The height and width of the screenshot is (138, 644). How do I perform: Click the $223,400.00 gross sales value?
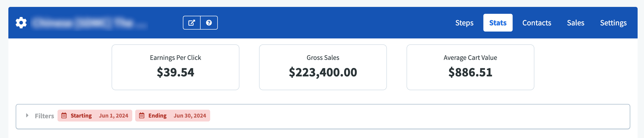[x=323, y=72]
